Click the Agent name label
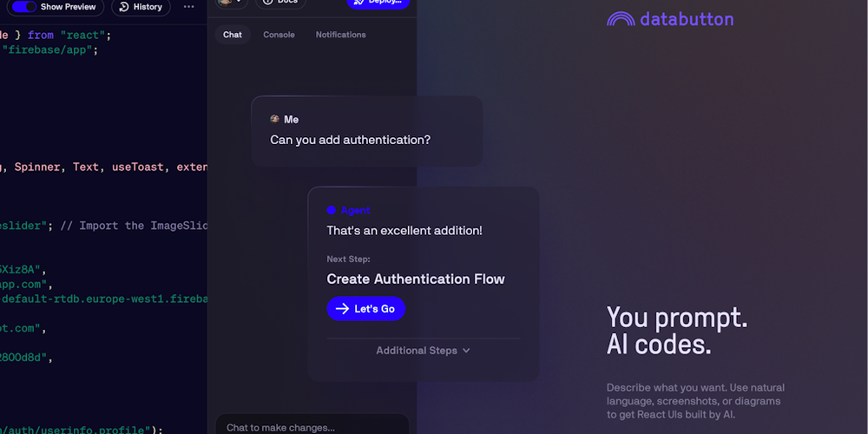Image resolution: width=868 pixels, height=434 pixels. 355,210
